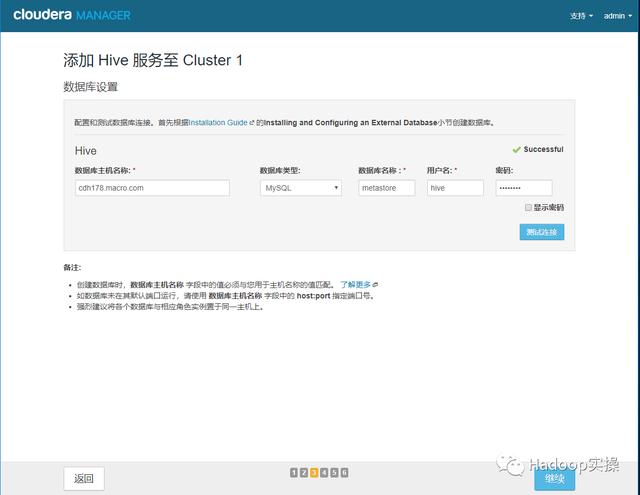This screenshot has height=495, width=640.
Task: Click the Successful status text
Action: 543,149
